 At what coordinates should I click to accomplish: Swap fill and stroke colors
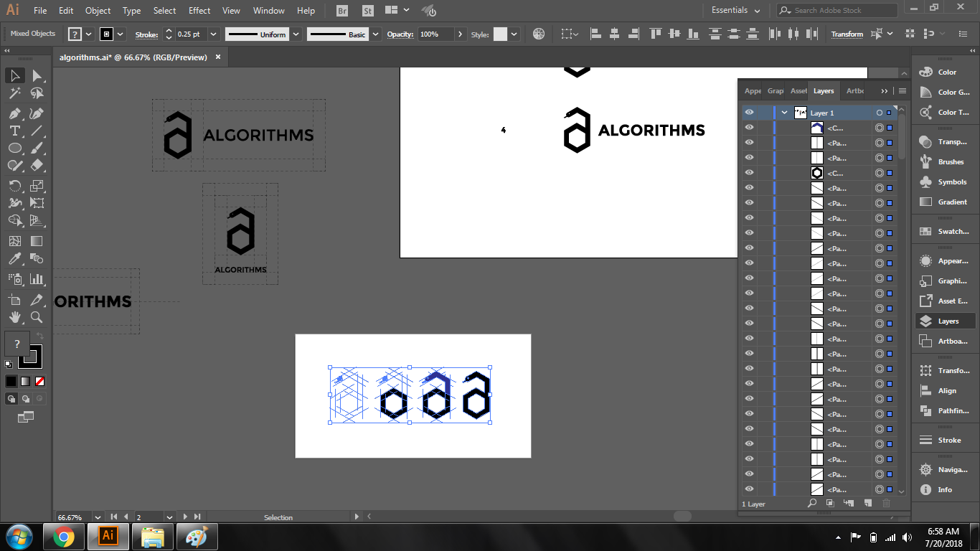[40, 336]
